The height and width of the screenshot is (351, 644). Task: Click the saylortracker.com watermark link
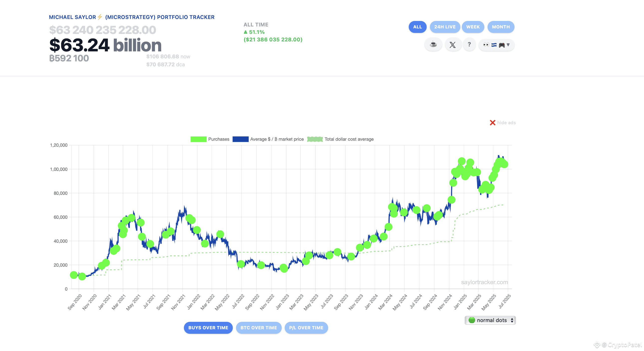[x=484, y=282]
